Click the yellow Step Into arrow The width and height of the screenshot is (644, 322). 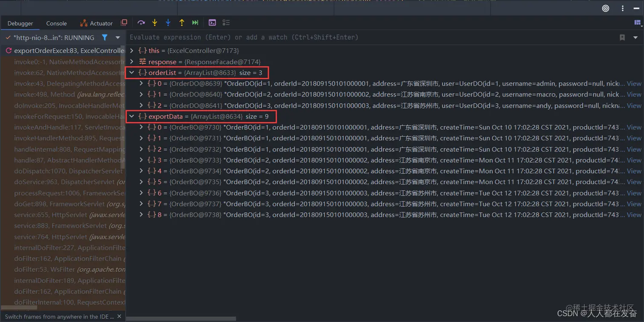tap(155, 23)
